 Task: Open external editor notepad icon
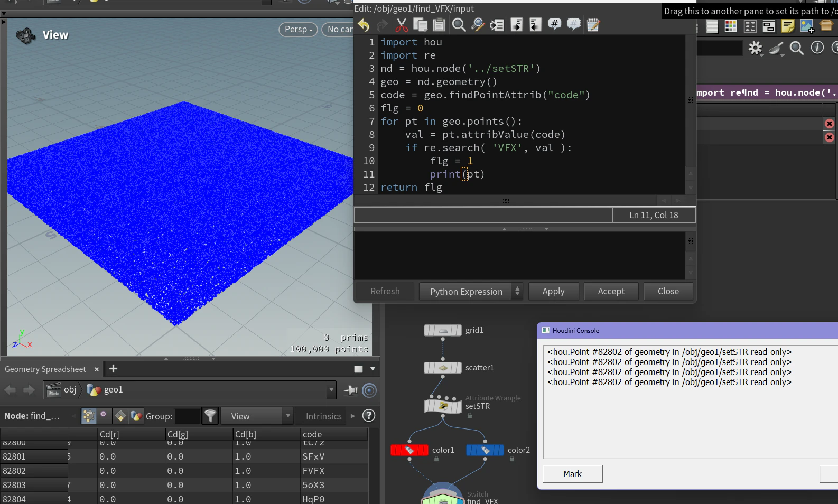[593, 25]
